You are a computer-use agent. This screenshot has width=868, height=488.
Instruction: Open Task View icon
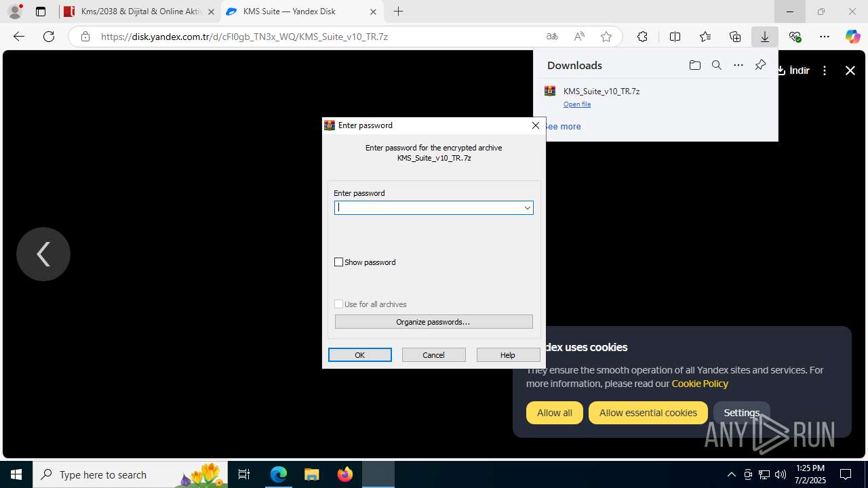[x=244, y=474]
